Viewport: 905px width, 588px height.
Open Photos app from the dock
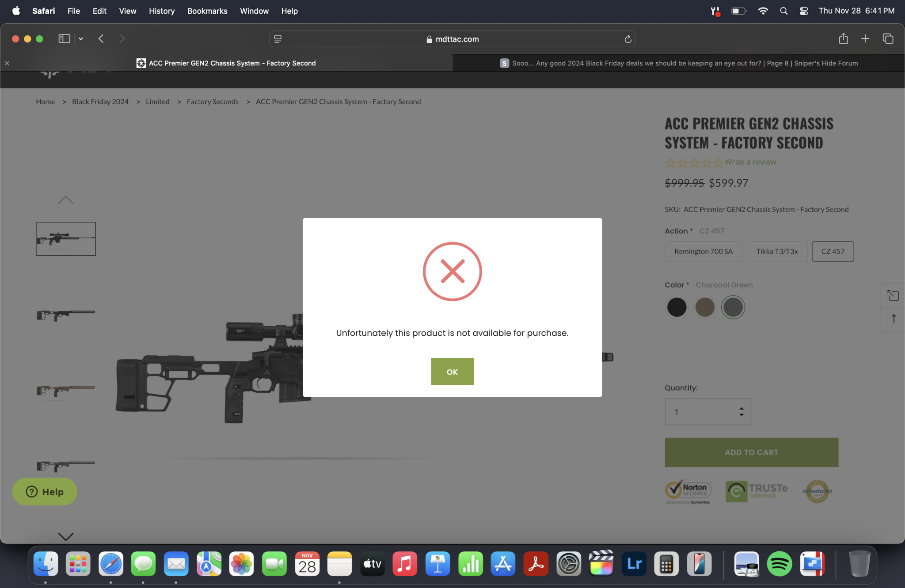pos(241,564)
